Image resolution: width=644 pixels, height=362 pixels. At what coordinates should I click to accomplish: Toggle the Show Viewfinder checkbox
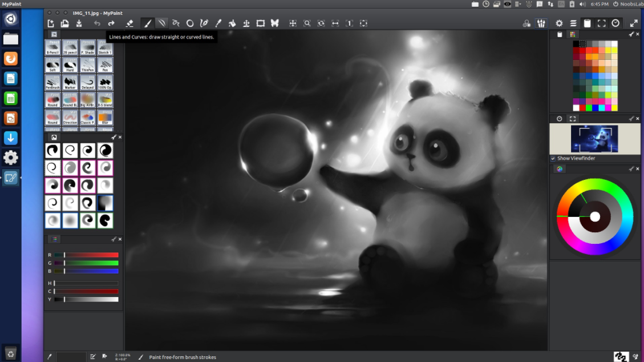click(x=552, y=158)
